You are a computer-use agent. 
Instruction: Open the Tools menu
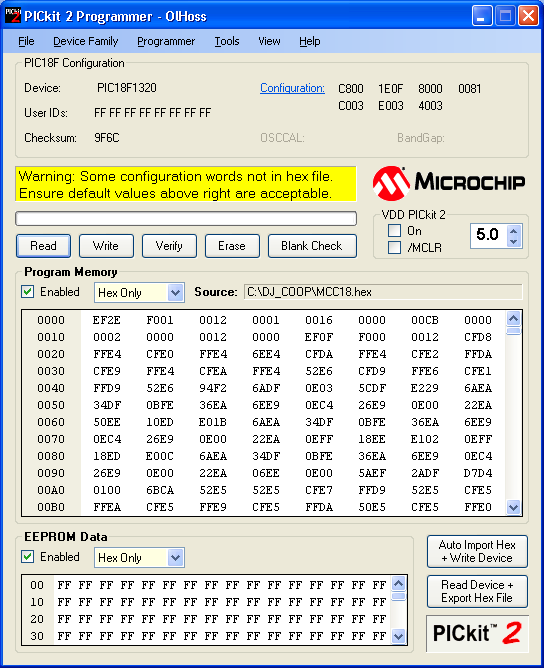[x=227, y=41]
